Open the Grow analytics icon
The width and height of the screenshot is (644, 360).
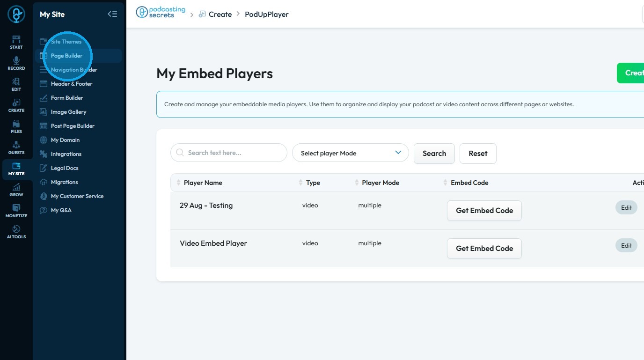[16, 189]
